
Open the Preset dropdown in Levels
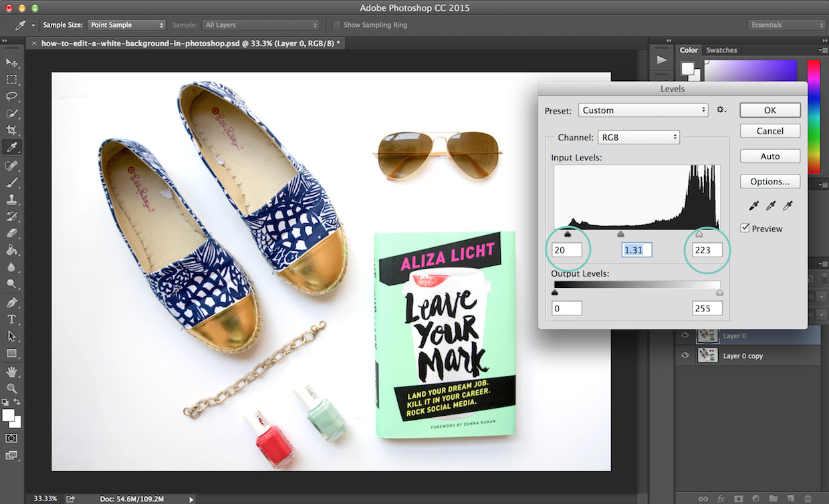[x=644, y=110]
